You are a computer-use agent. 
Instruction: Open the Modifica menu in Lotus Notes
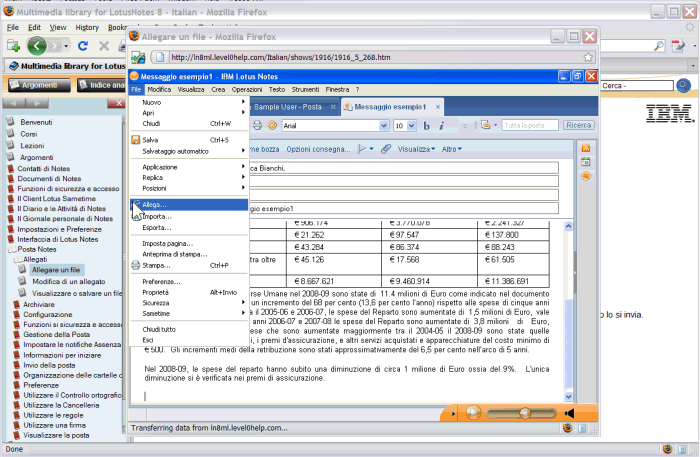coord(160,90)
